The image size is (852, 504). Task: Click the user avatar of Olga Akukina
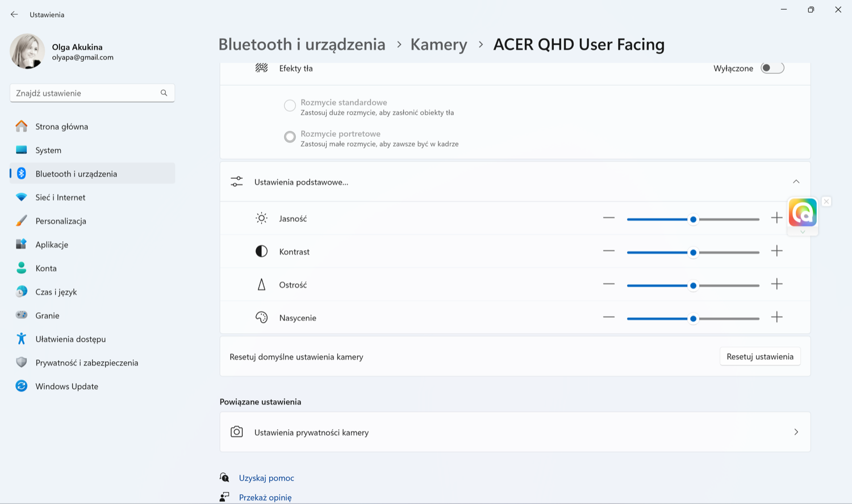point(27,51)
